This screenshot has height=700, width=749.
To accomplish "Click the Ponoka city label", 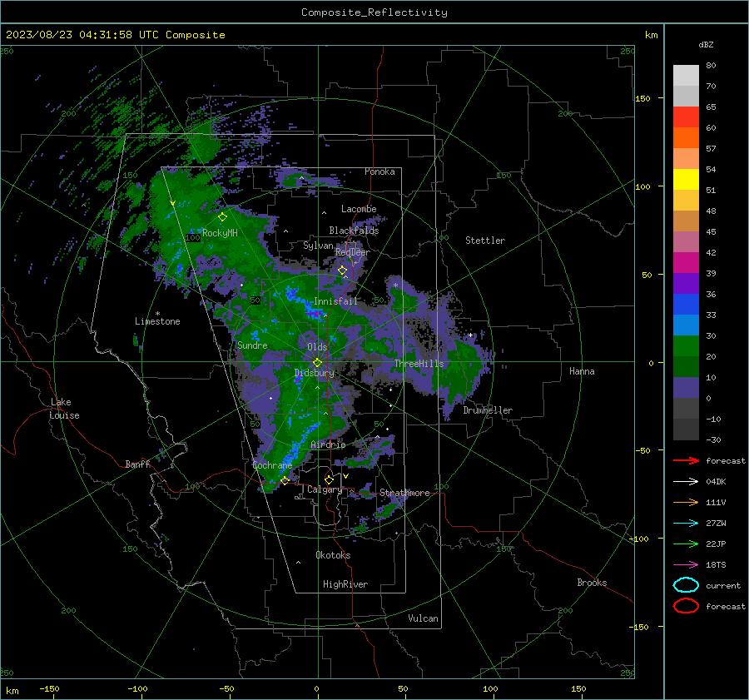I will click(x=379, y=171).
